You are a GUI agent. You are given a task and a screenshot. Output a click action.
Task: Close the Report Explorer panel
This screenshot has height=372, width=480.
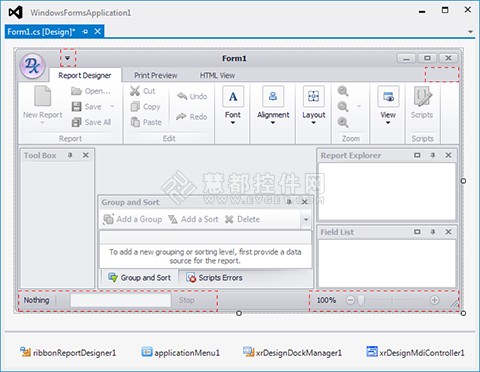point(448,155)
